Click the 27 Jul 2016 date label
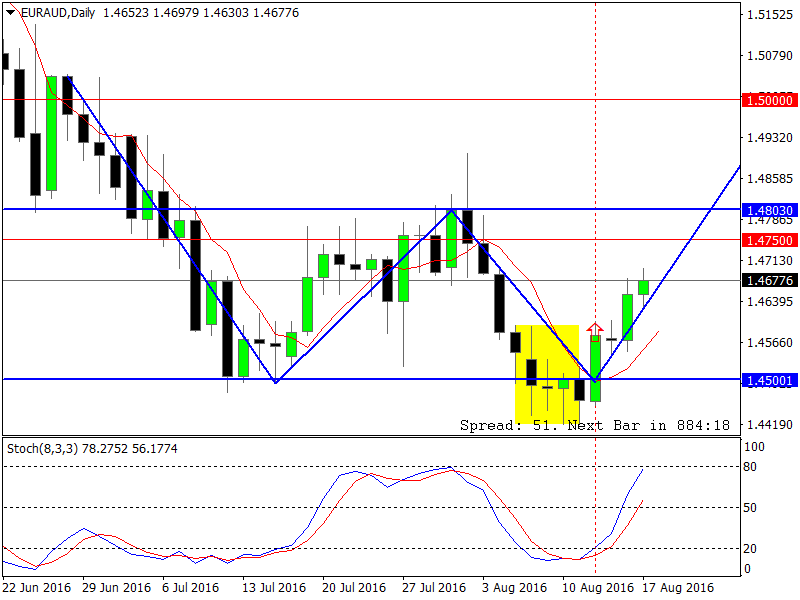The image size is (800, 600). click(x=434, y=588)
